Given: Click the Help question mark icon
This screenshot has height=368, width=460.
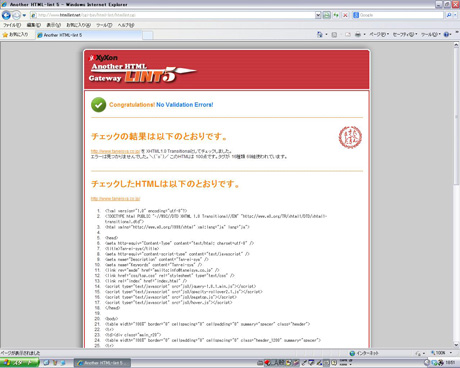Looking at the screenshot, I should [446, 34].
